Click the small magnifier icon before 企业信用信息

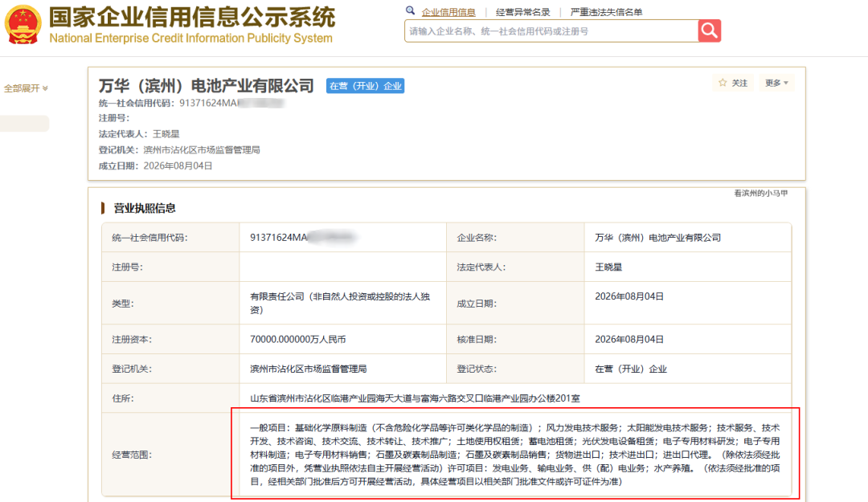410,10
